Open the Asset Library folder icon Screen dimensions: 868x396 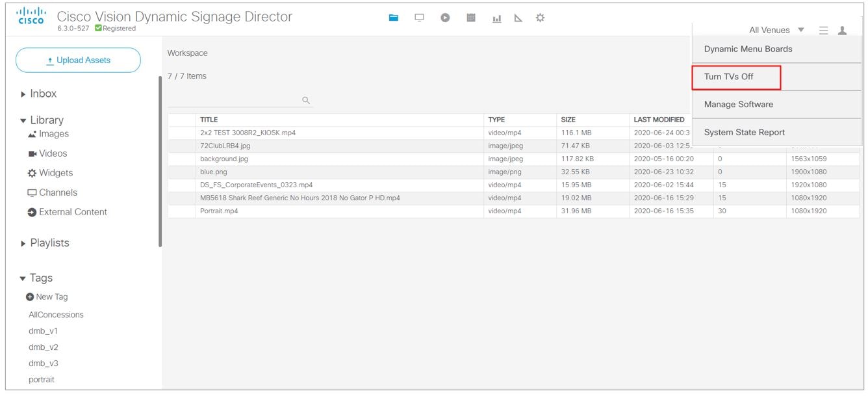(x=394, y=18)
